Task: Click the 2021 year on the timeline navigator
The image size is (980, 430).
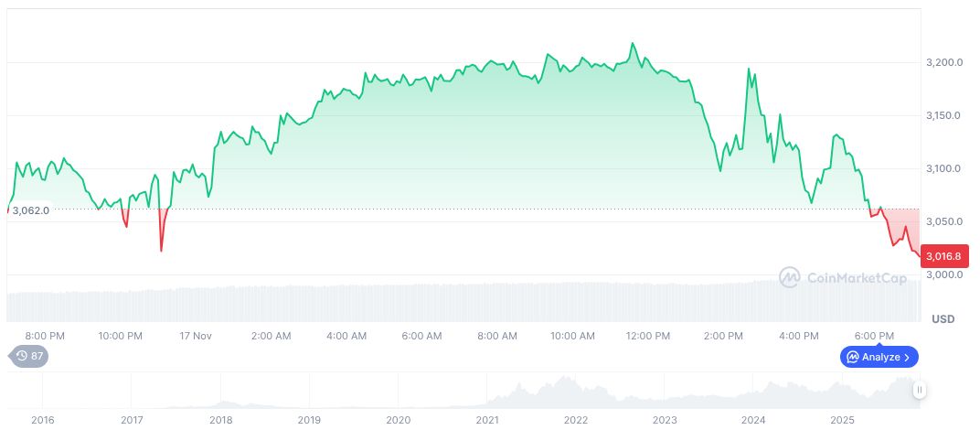Action: 487,420
